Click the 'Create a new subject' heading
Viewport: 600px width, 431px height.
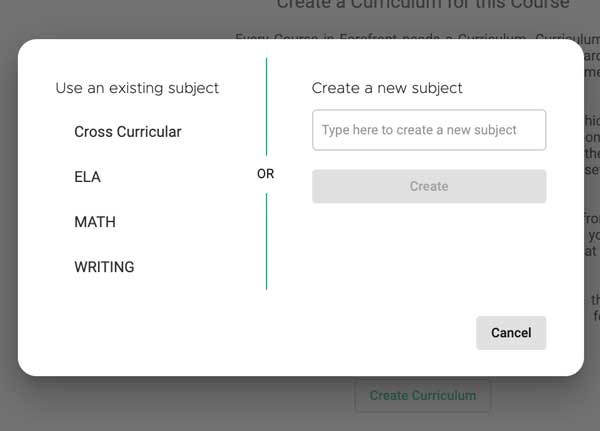pos(387,88)
